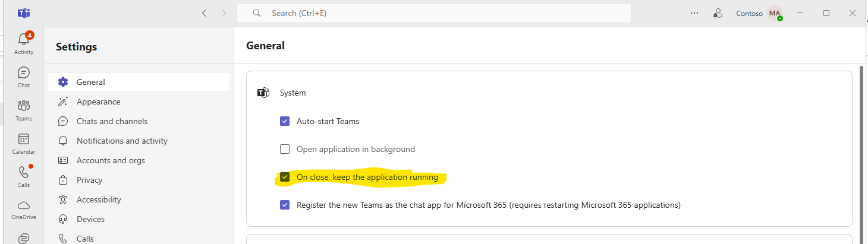
Task: Click the settings page vertical scrollbar
Action: tap(863, 154)
